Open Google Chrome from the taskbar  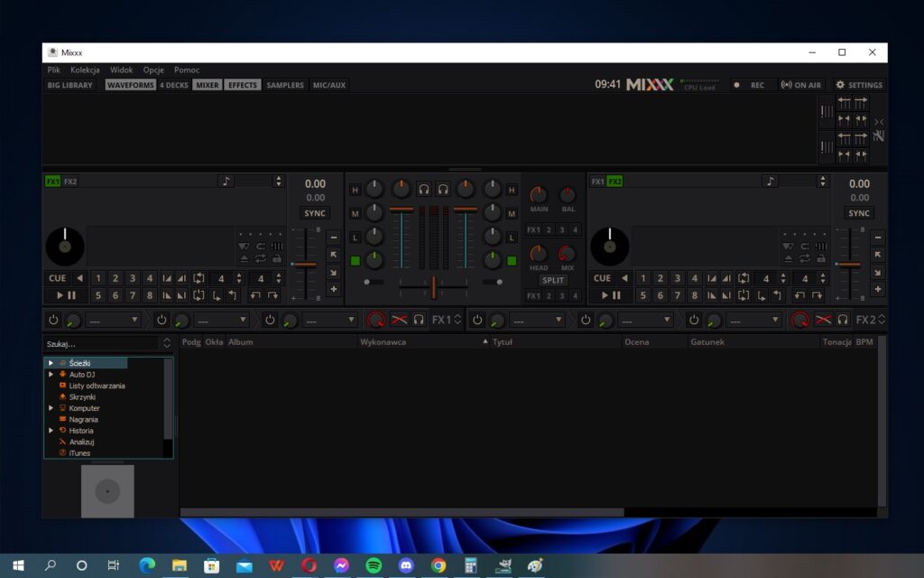[x=438, y=565]
